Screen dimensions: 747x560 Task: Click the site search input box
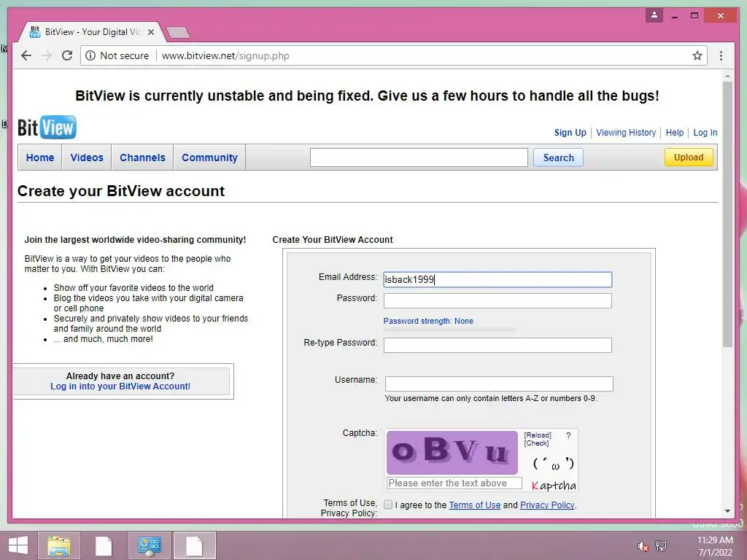[419, 157]
